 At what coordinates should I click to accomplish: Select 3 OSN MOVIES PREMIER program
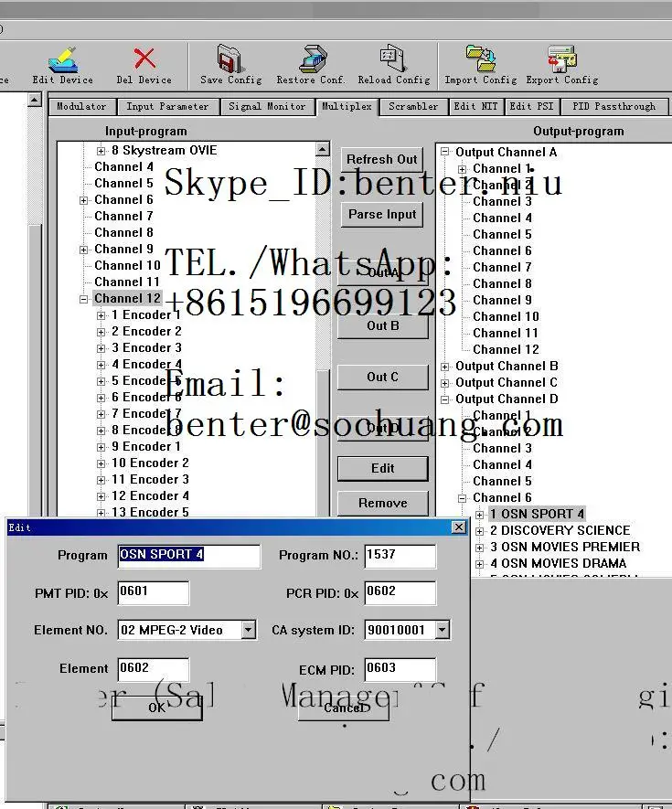565,547
